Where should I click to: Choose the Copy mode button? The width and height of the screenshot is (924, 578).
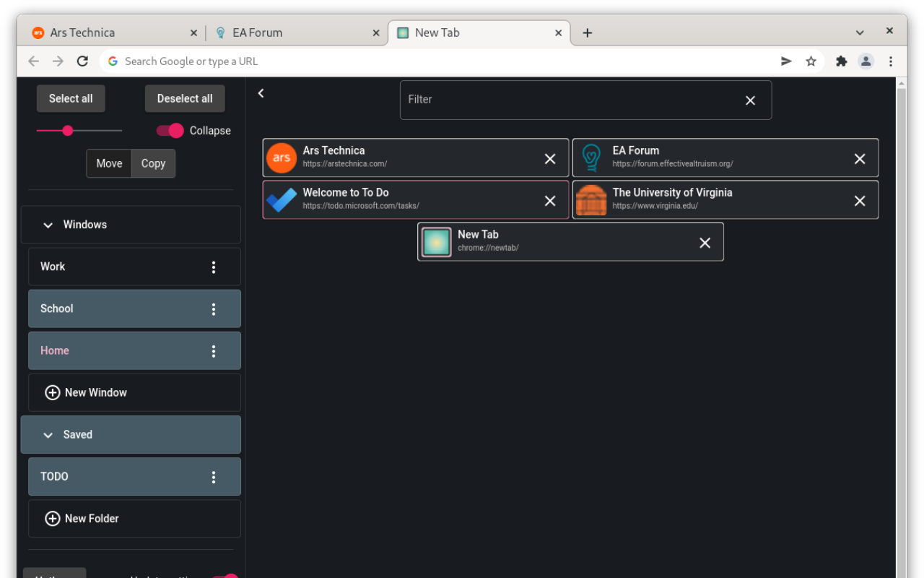[153, 163]
